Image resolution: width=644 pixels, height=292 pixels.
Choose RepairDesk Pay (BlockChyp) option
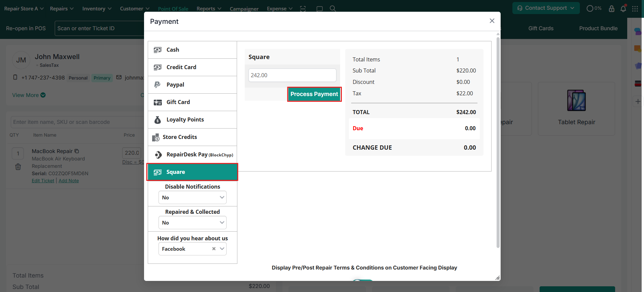point(192,154)
